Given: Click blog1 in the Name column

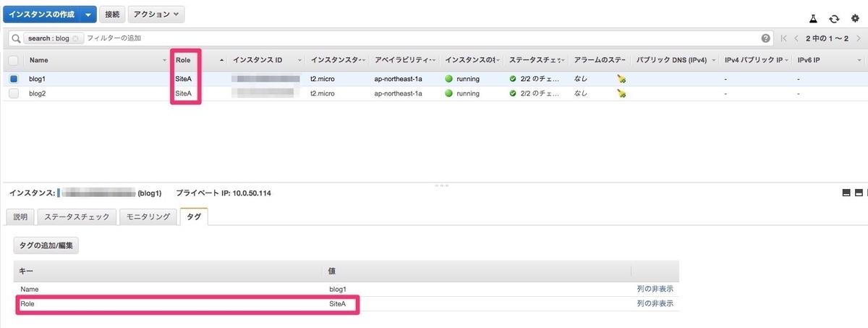Looking at the screenshot, I should (37, 78).
